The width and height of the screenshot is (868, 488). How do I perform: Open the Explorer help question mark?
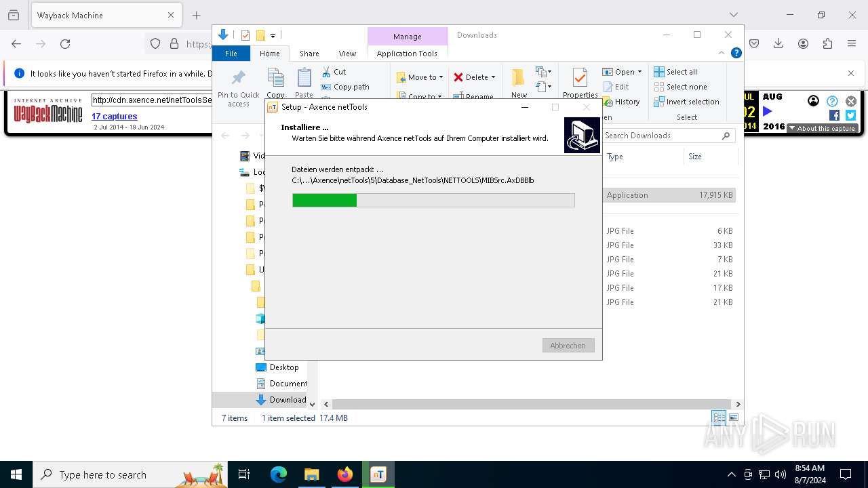tap(736, 53)
